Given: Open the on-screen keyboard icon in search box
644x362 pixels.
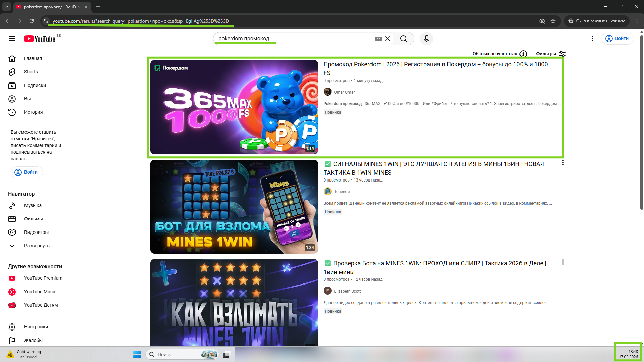Looking at the screenshot, I should [378, 39].
